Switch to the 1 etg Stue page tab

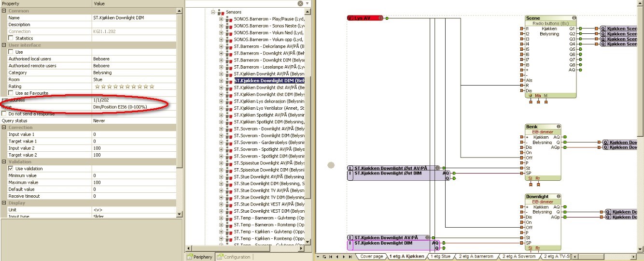tap(440, 257)
